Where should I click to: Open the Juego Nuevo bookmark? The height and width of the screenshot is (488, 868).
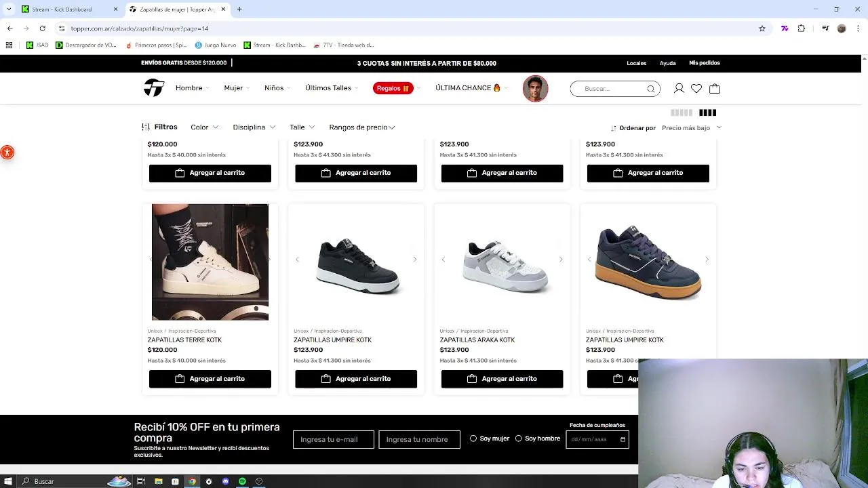(x=216, y=45)
